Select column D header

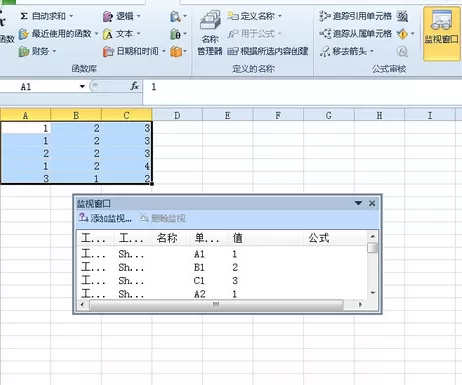(x=177, y=115)
